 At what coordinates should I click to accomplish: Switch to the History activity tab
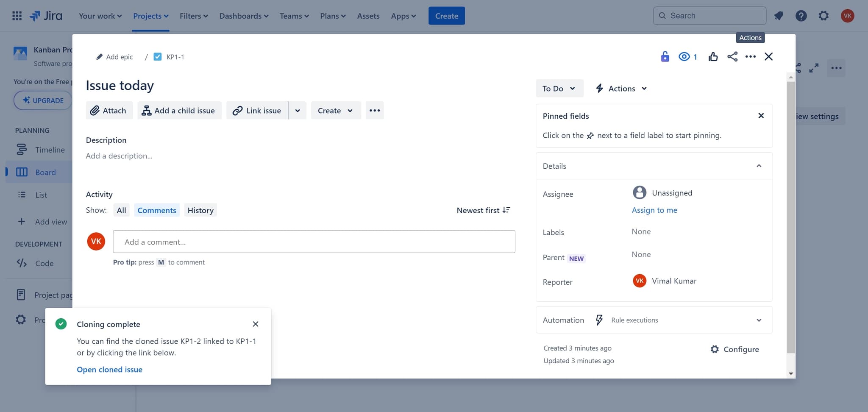point(200,210)
